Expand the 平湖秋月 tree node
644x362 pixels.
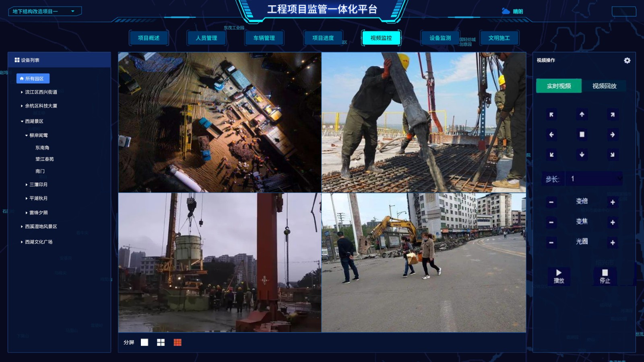[27, 198]
